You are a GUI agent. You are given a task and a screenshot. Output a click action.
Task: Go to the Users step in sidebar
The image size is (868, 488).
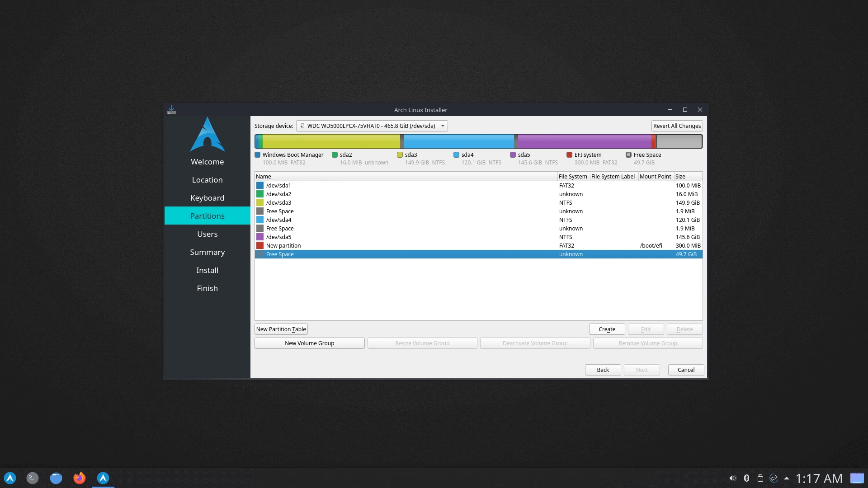[207, 234]
